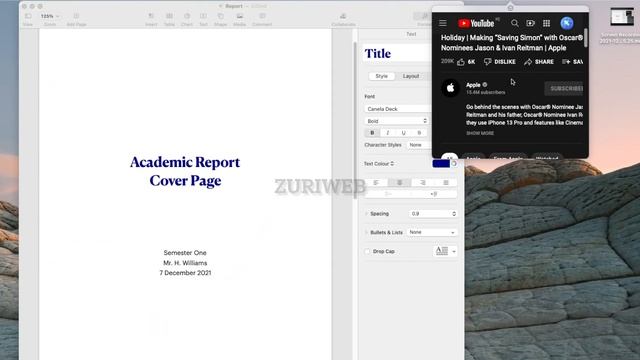Click the Add Page toolbar icon
Screen dimensions: 640x360
(76, 19)
